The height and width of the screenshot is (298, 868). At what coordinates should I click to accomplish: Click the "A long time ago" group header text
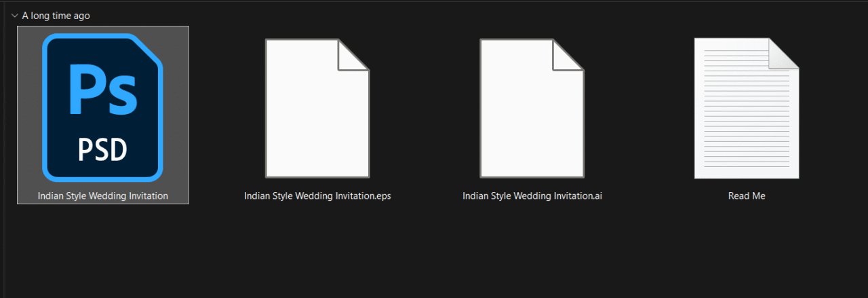pos(56,16)
